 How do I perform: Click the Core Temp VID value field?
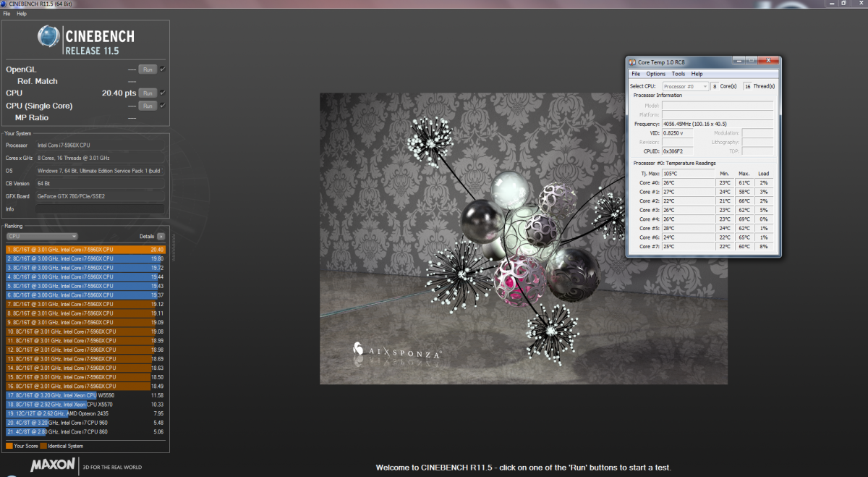click(x=677, y=132)
